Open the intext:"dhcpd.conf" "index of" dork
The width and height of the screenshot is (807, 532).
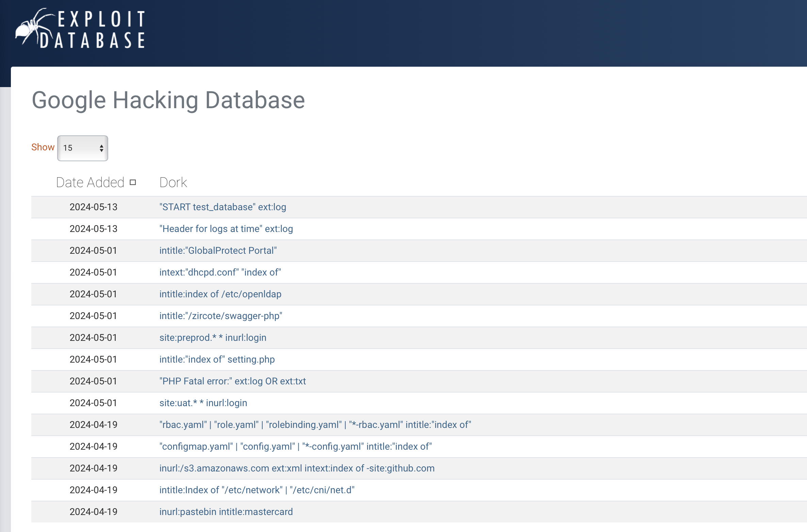[x=220, y=272]
